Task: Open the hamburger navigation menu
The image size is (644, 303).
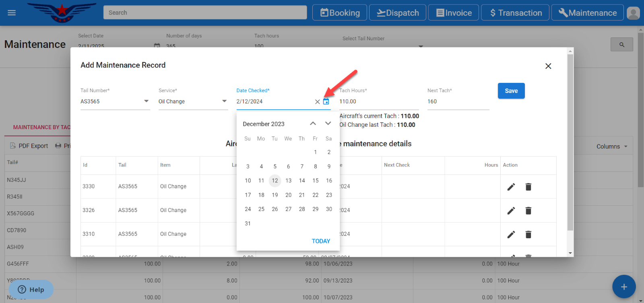Action: [x=12, y=13]
